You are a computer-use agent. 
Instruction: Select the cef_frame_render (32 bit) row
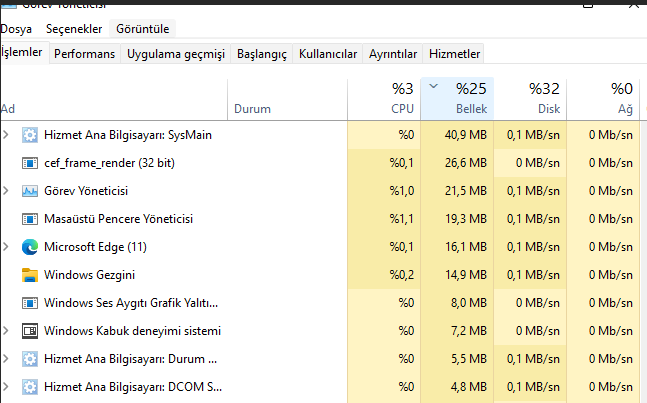click(x=320, y=163)
